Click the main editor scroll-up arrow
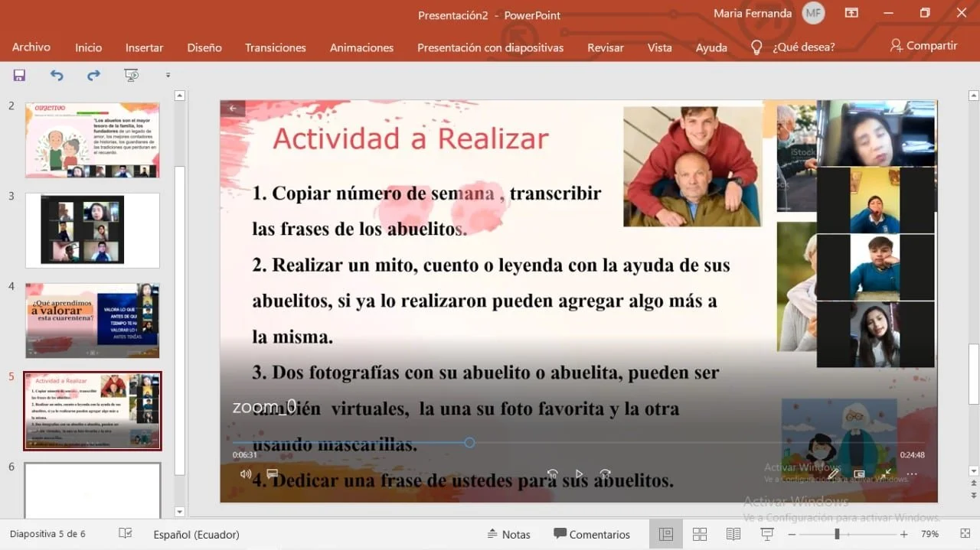980x550 pixels. [x=974, y=95]
